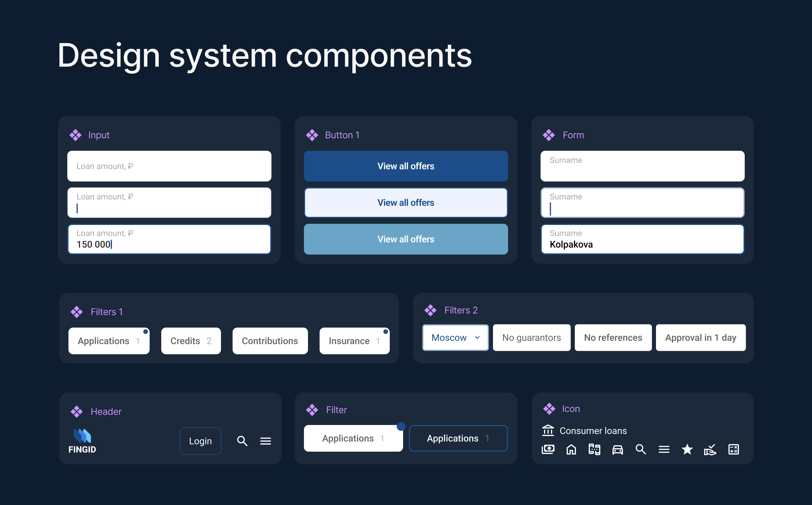Click the car loan icon
This screenshot has width=812, height=505.
618,449
